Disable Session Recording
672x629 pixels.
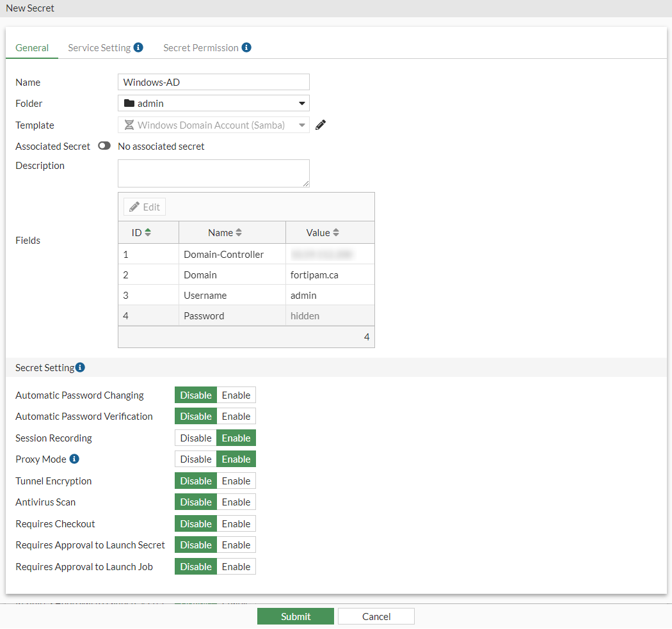point(195,438)
